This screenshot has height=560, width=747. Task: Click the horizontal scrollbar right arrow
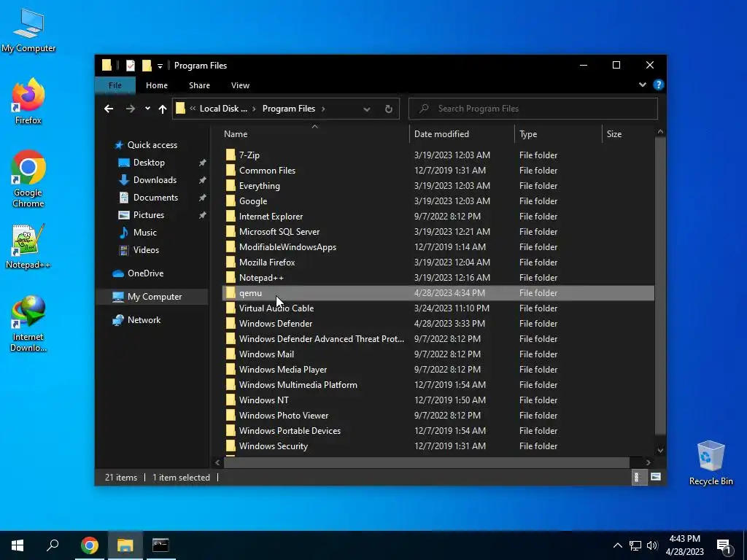[648, 462]
